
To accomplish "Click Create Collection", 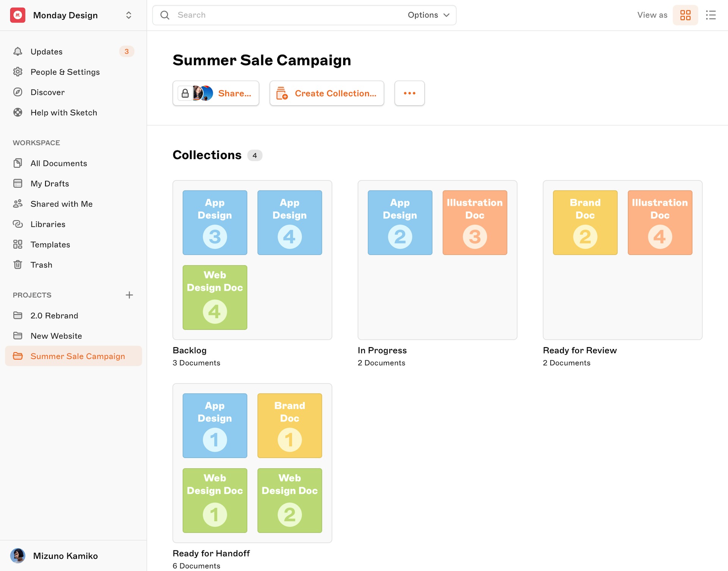I will click(326, 93).
